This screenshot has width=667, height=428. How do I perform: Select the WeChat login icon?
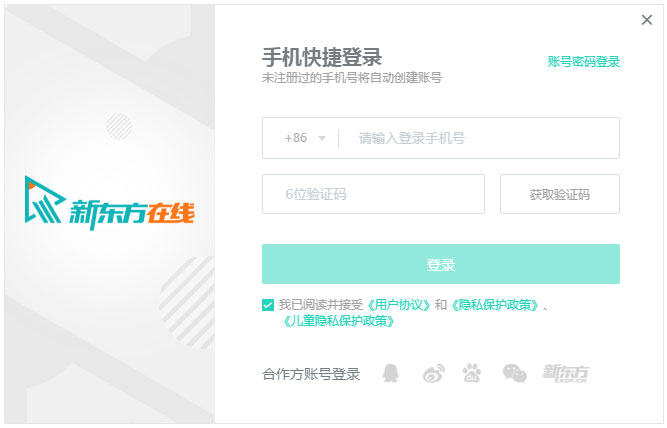[514, 374]
